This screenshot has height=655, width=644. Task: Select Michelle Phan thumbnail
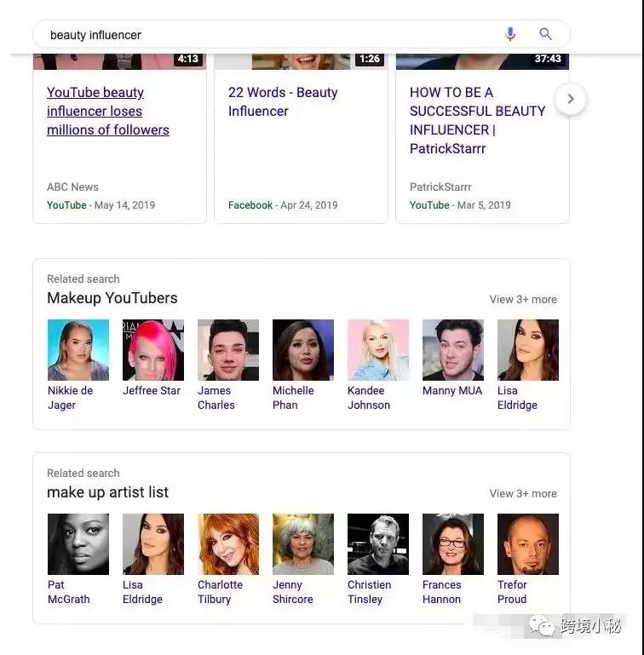[303, 350]
